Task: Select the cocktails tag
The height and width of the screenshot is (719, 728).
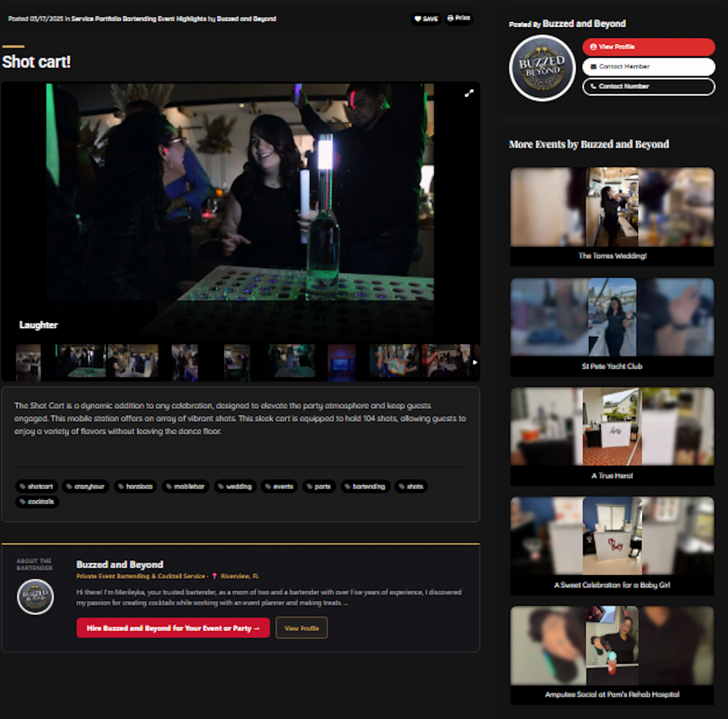Action: (x=37, y=501)
